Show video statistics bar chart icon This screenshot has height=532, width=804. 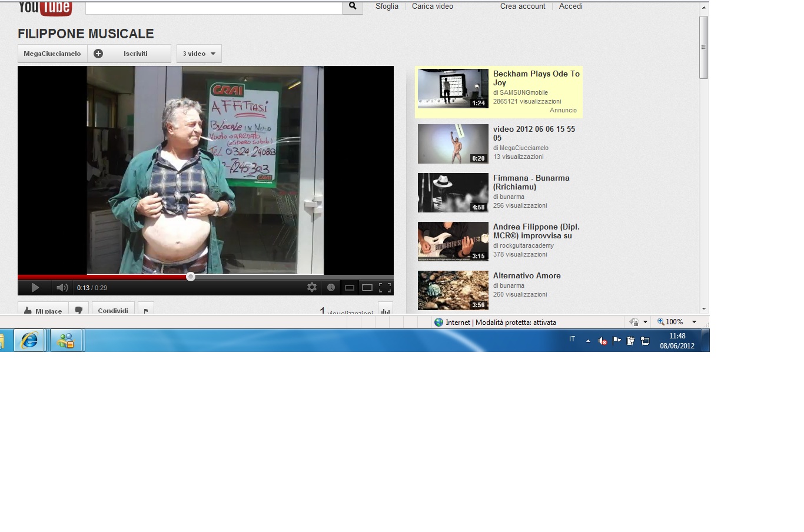386,310
